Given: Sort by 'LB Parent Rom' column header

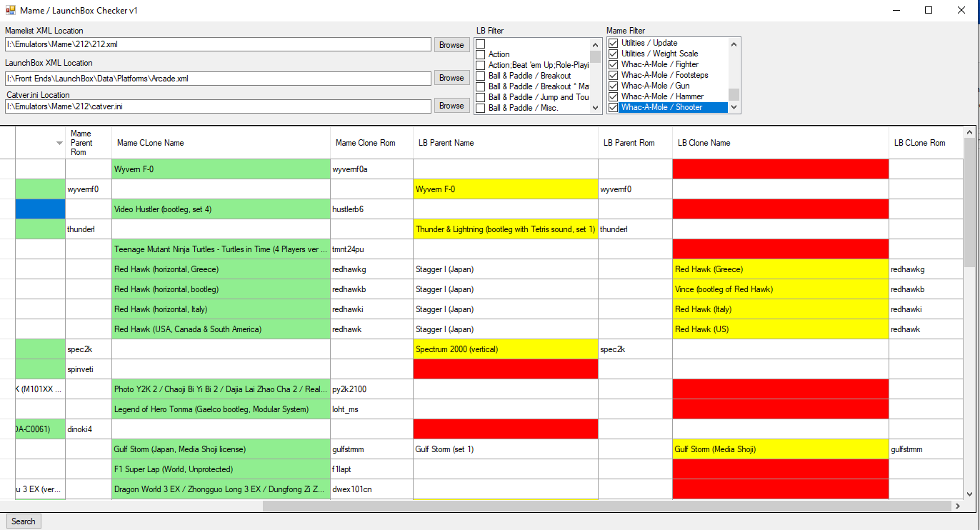Looking at the screenshot, I should point(636,143).
